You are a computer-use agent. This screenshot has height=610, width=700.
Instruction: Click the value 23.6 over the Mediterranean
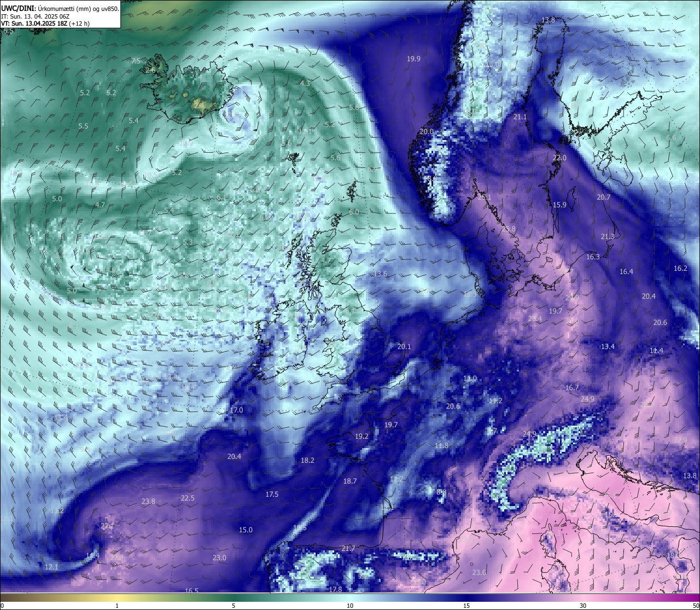(479, 573)
